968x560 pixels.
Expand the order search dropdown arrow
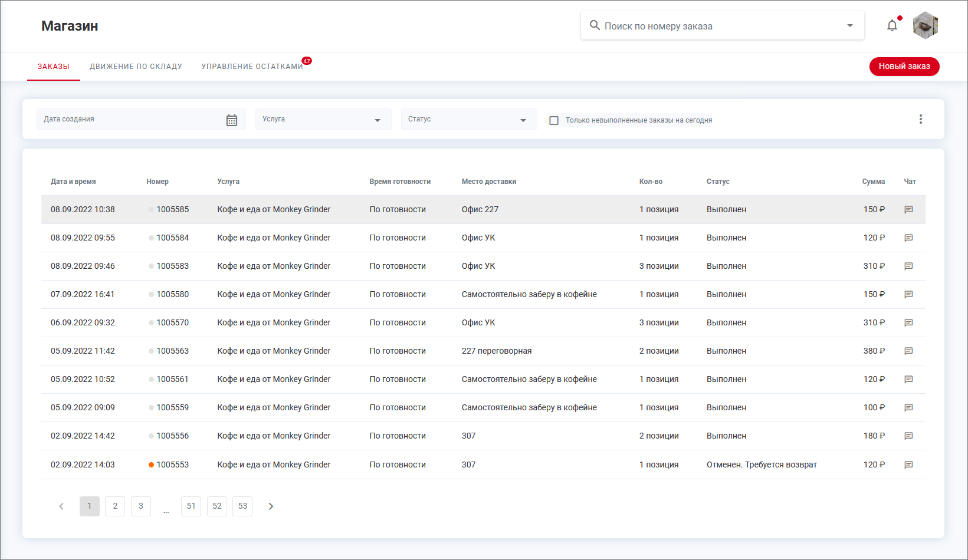[x=849, y=26]
